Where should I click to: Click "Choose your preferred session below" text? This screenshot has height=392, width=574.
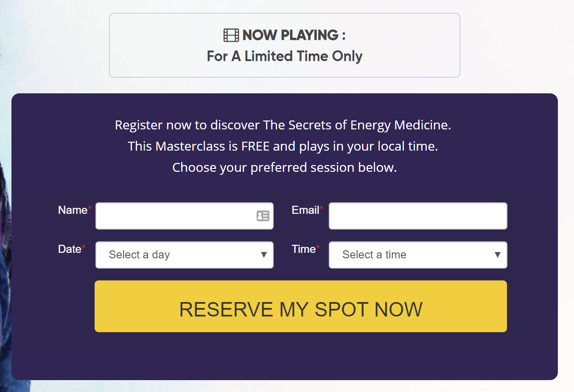pos(284,168)
